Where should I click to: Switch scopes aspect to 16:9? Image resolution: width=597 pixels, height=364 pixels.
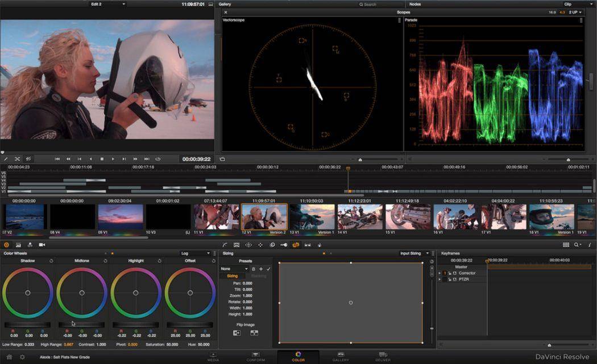(x=552, y=12)
